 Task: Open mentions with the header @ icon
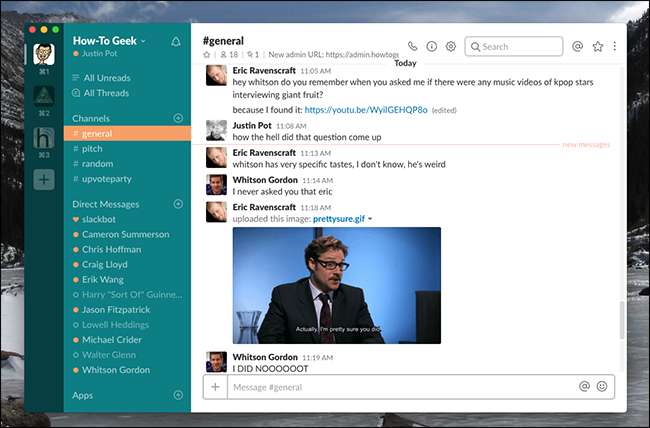tap(577, 46)
